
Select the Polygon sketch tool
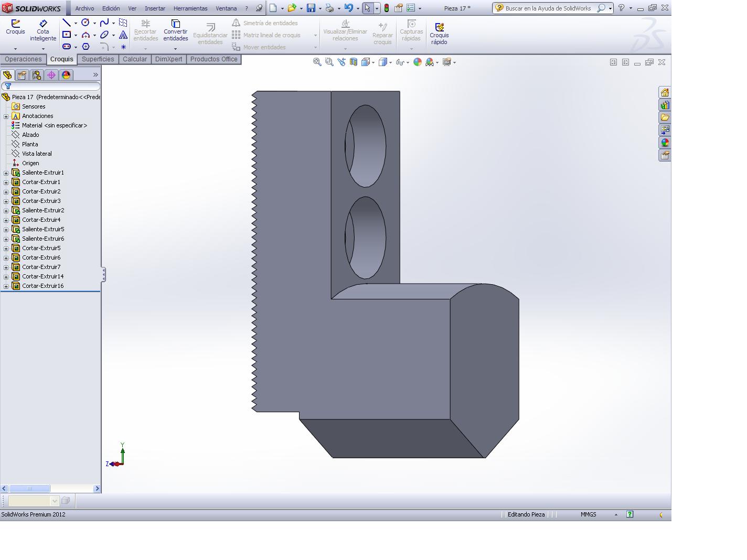click(86, 47)
